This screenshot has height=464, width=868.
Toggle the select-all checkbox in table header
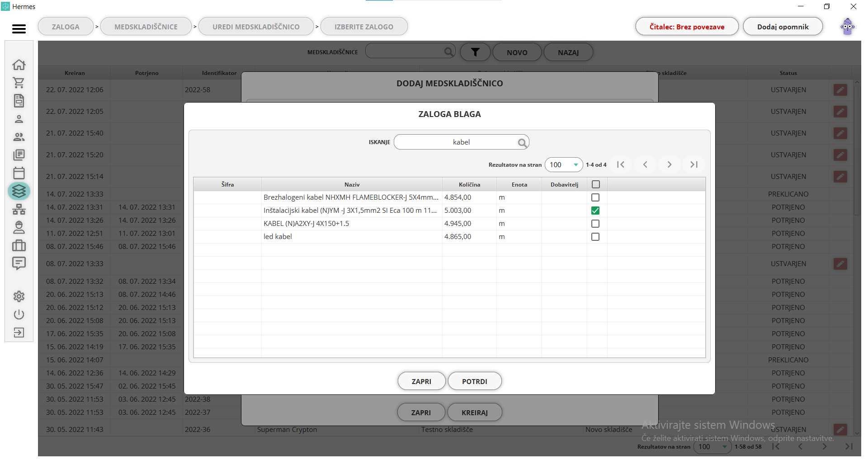pos(596,184)
